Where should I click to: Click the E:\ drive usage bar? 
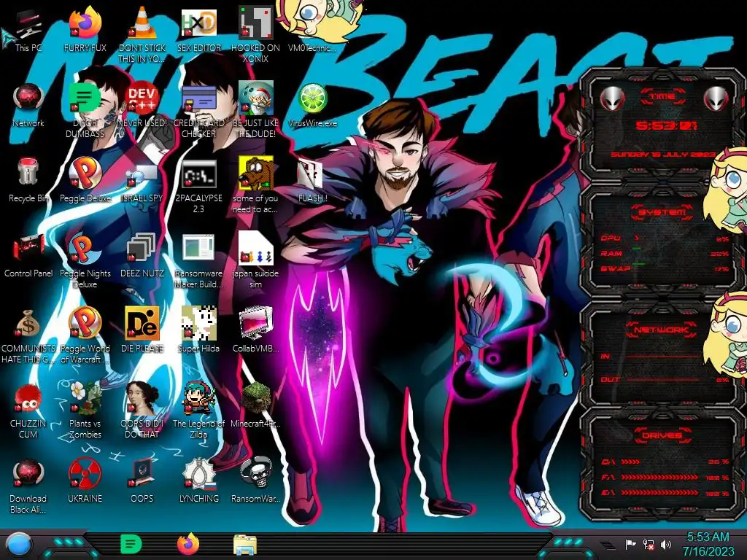click(x=665, y=493)
